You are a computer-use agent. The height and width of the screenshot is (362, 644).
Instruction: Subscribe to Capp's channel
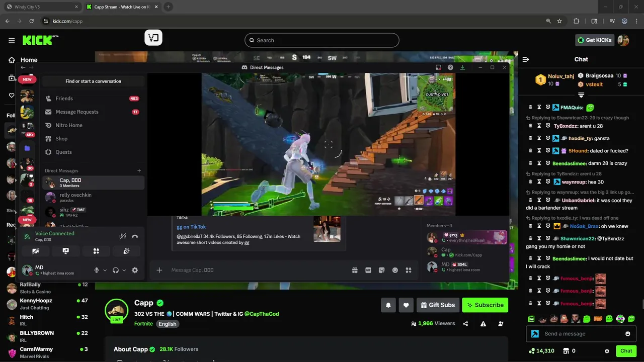click(x=485, y=305)
